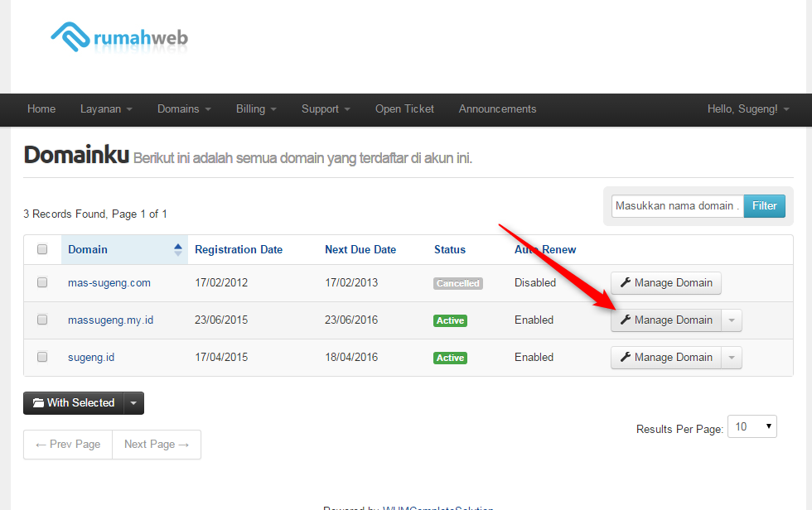Open the Billing dropdown menu
Viewport: 812px width, 510px height.
[x=256, y=109]
